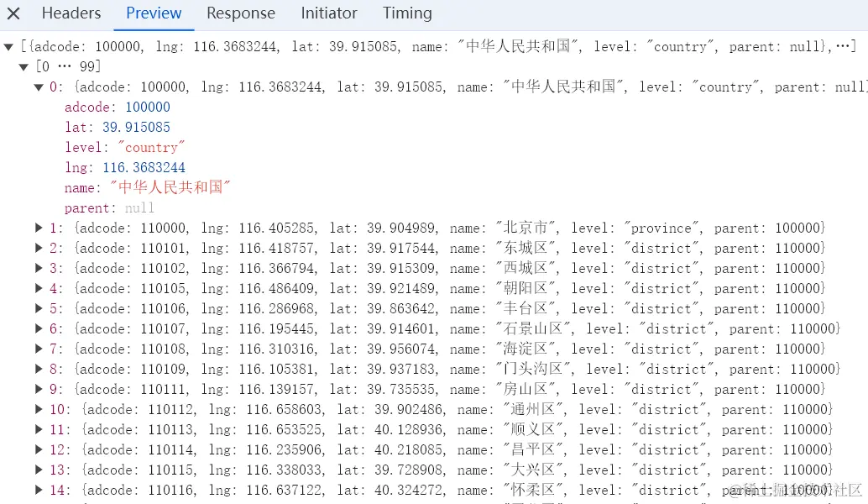
Task: Collapse the [0 … 99] range group
Action: (x=24, y=67)
